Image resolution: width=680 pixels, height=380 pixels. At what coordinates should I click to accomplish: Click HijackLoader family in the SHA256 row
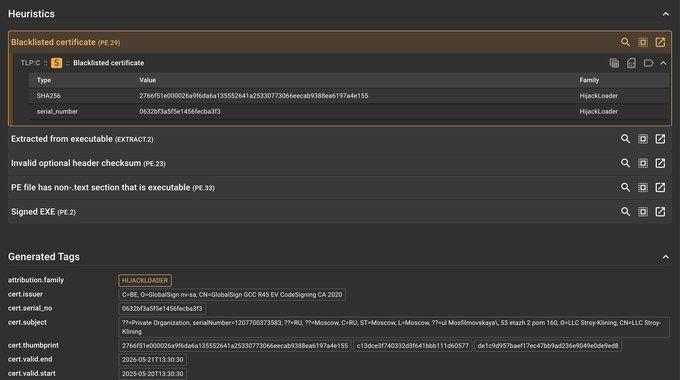click(598, 95)
